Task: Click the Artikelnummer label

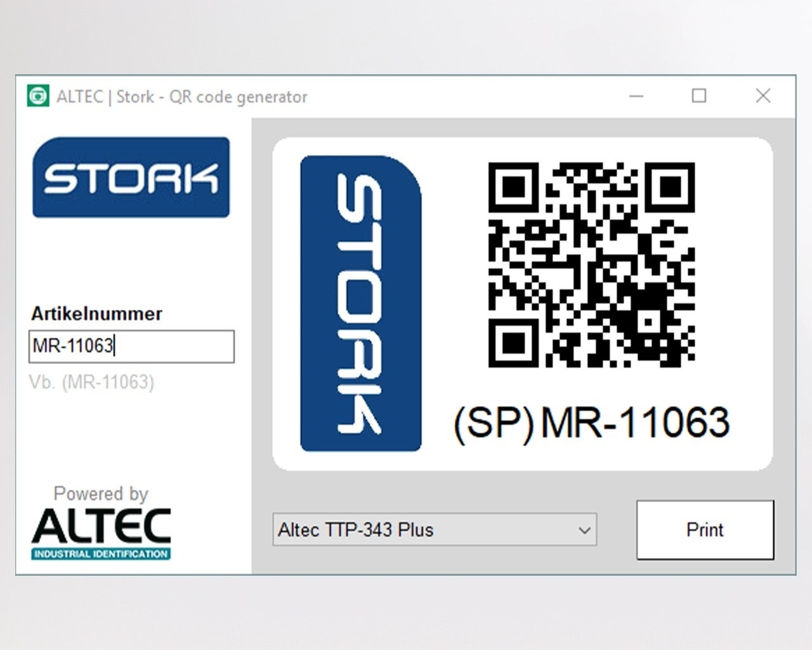Action: click(x=96, y=314)
